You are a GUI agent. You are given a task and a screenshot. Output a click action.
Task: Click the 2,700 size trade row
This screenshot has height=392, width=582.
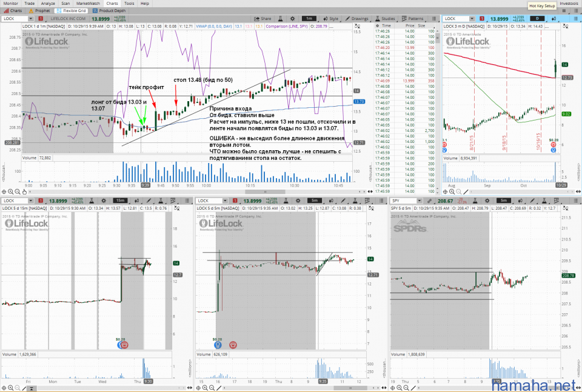pos(404,130)
